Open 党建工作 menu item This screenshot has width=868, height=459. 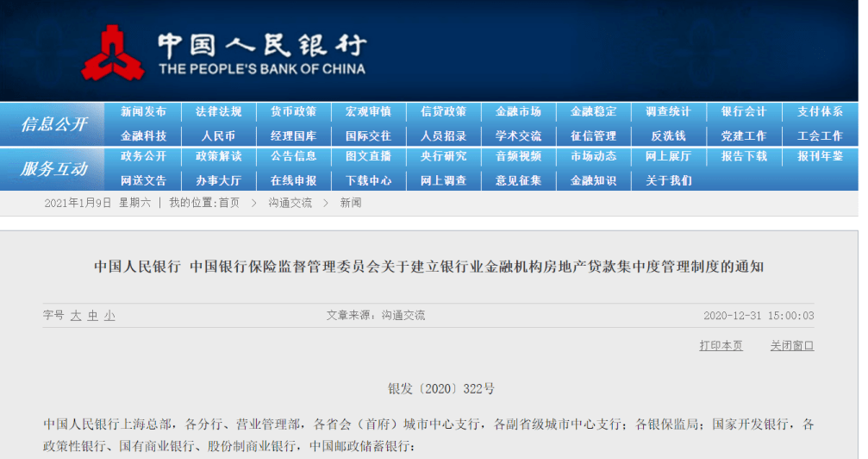point(744,135)
